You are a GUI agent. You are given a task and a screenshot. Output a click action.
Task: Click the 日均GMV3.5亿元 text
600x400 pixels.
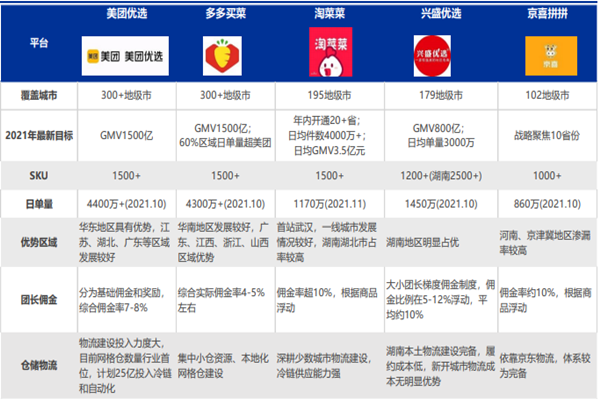tap(329, 151)
